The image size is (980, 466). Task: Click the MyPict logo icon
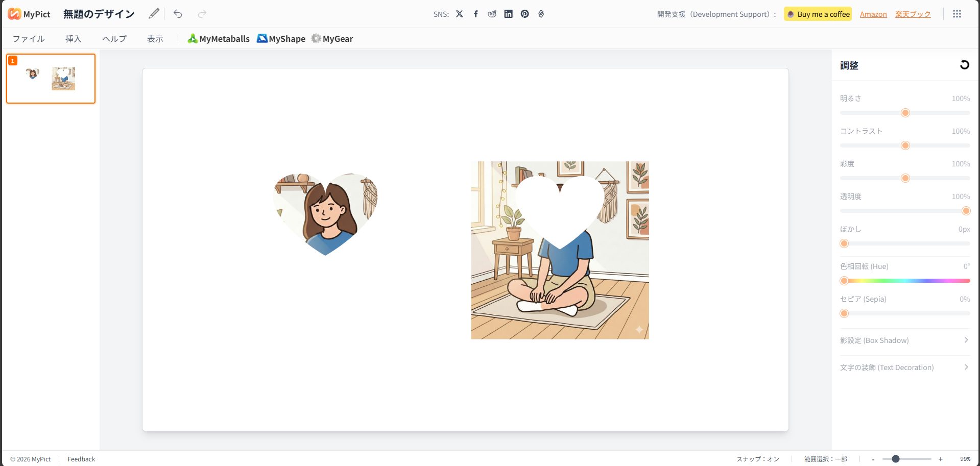click(x=14, y=14)
